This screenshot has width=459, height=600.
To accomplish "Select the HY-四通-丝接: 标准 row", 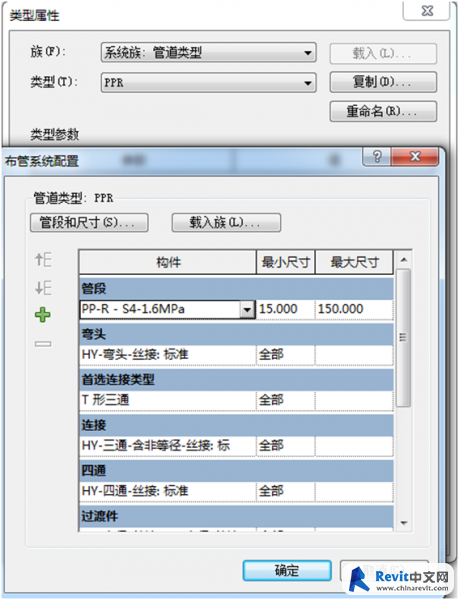I will [x=236, y=491].
